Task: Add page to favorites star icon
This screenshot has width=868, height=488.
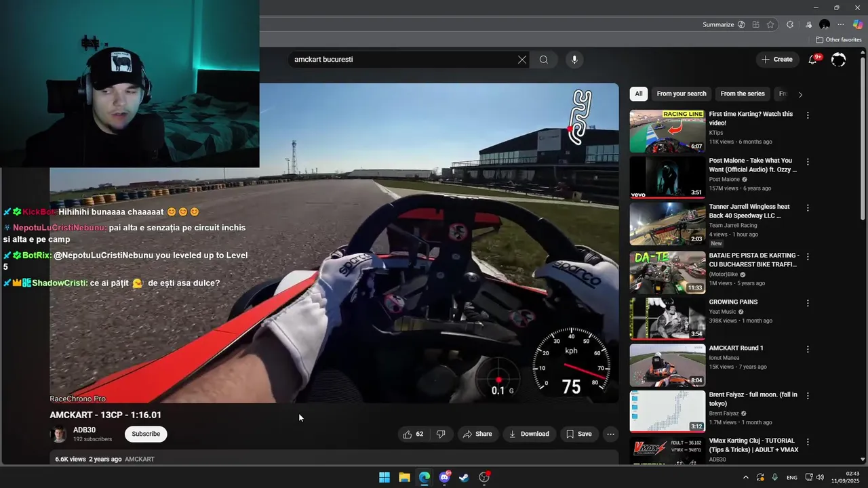Action: (770, 24)
